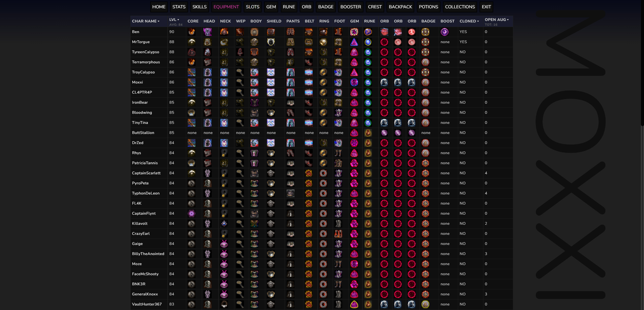Click TinyTina's badge icon

(x=425, y=123)
